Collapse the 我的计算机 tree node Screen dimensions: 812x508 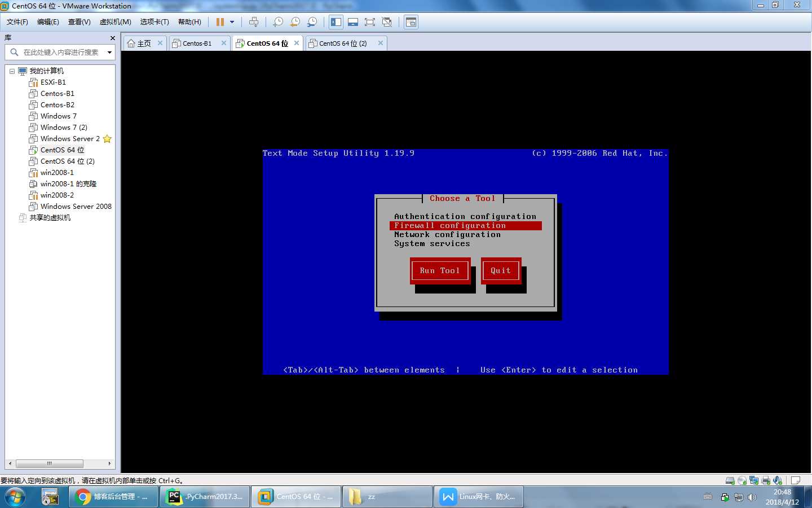12,71
